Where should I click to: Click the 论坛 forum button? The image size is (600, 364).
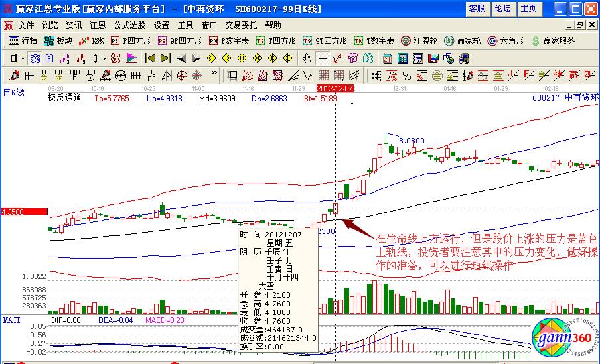502,9
